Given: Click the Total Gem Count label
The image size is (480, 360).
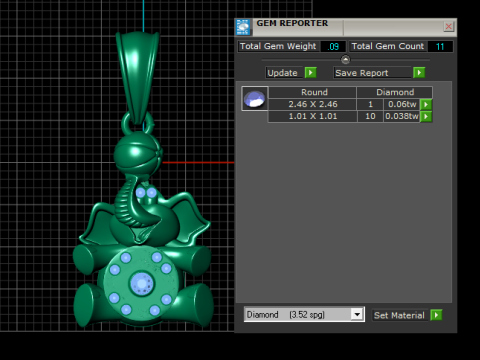Looking at the screenshot, I should 388,46.
